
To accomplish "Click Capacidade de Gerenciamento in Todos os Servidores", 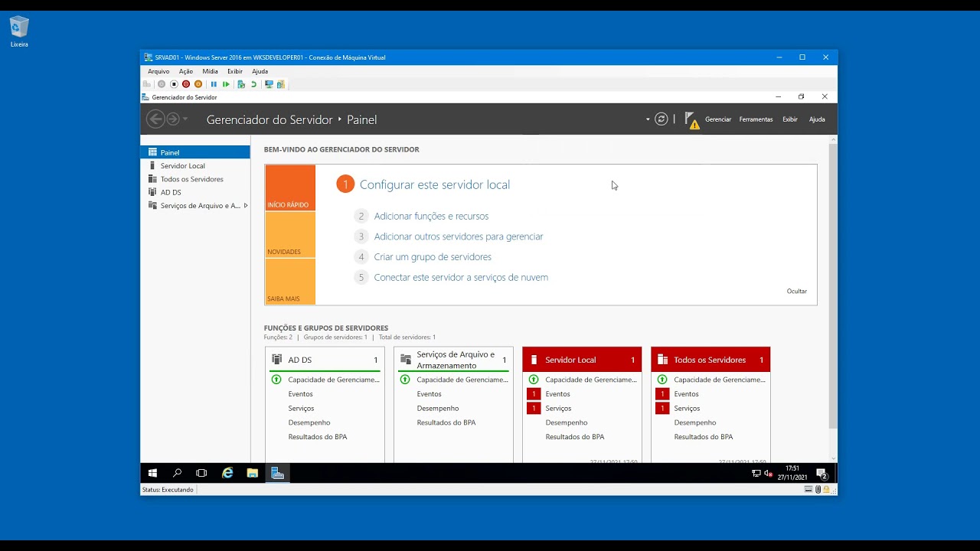I will coord(720,380).
